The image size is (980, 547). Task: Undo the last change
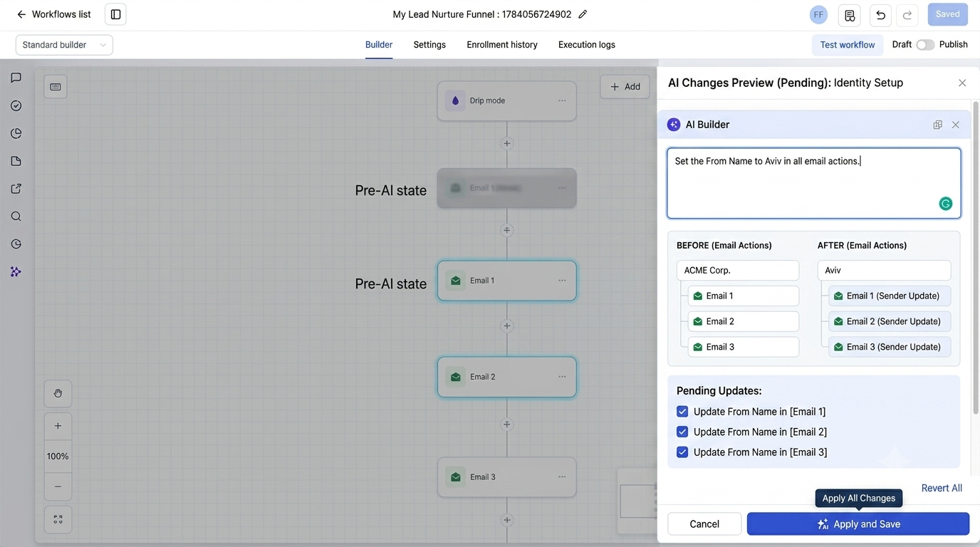coord(880,15)
